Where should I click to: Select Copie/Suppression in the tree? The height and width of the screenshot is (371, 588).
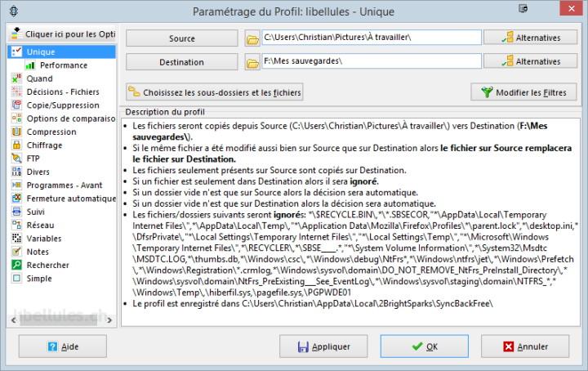[63, 105]
